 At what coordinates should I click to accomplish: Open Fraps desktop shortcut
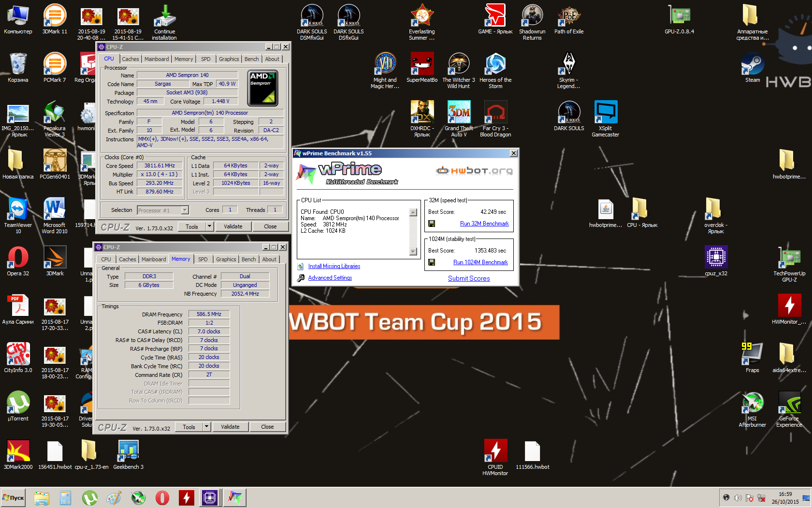[753, 358]
